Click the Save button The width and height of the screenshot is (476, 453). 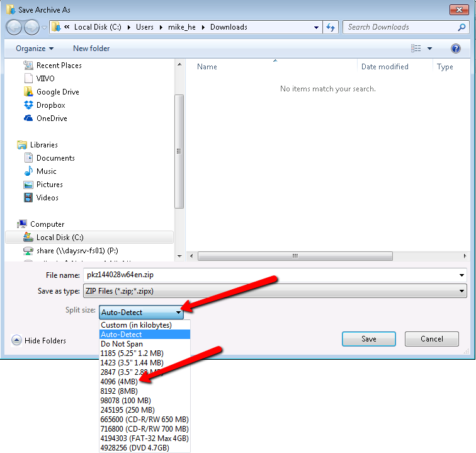(368, 339)
